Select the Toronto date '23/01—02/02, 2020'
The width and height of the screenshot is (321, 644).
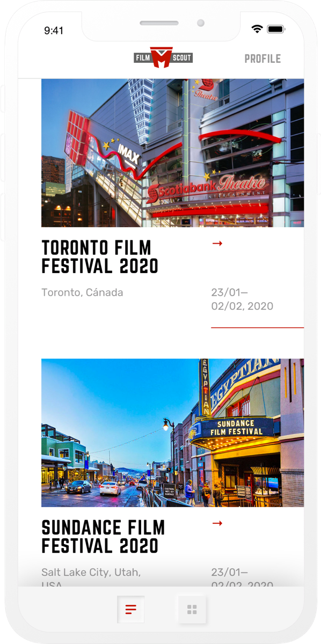click(x=242, y=299)
